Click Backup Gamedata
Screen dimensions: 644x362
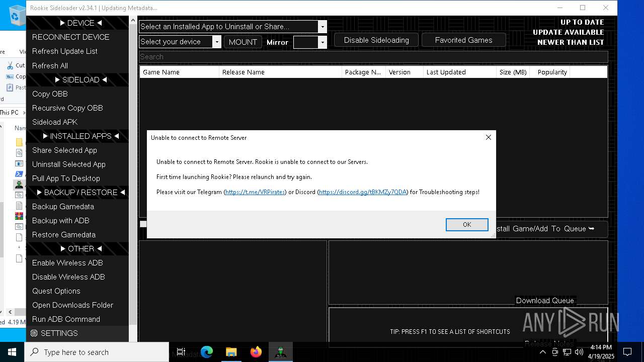(63, 206)
